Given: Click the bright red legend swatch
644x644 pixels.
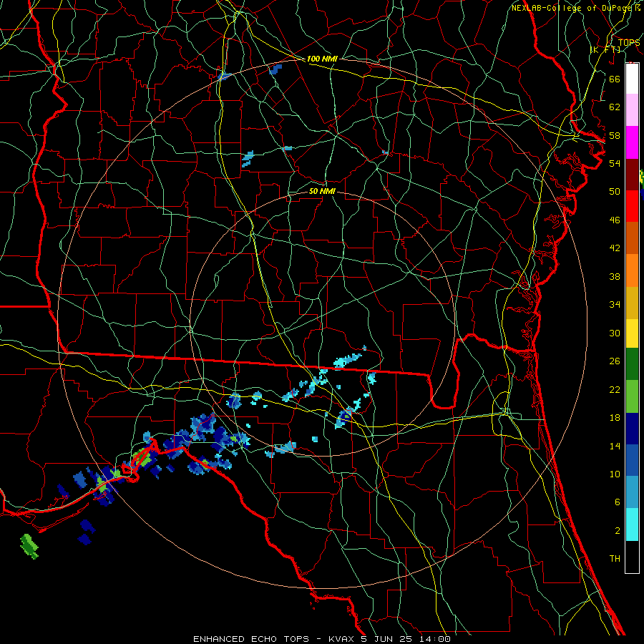Looking at the screenshot, I should [632, 206].
